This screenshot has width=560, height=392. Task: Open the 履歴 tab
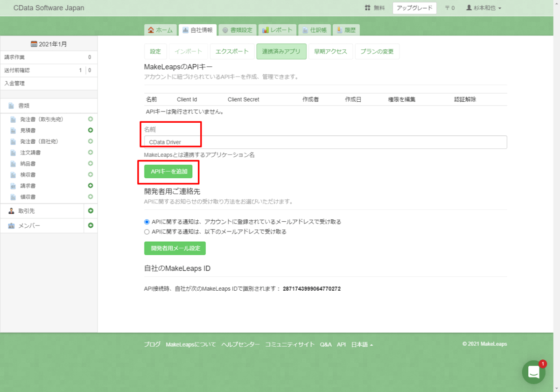[346, 30]
